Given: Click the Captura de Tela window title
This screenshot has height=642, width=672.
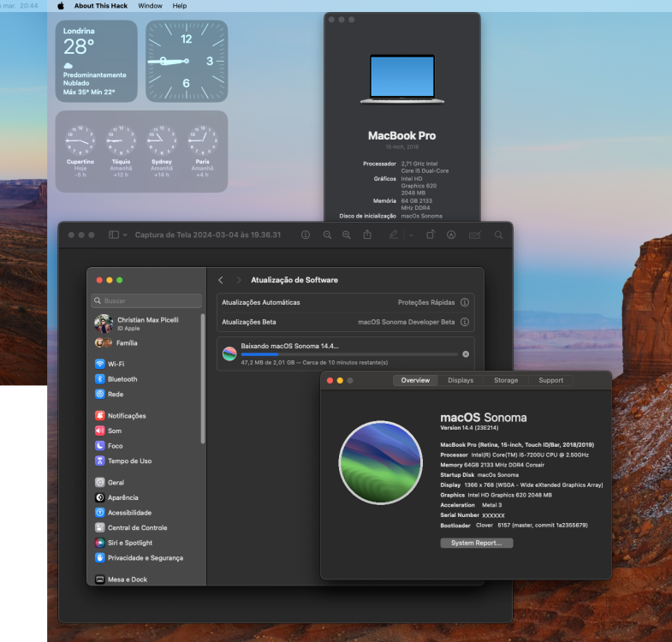Looking at the screenshot, I should (x=208, y=235).
